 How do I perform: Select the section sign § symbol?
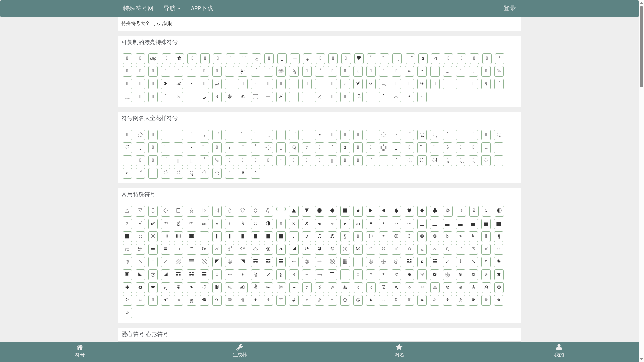[x=345, y=236]
